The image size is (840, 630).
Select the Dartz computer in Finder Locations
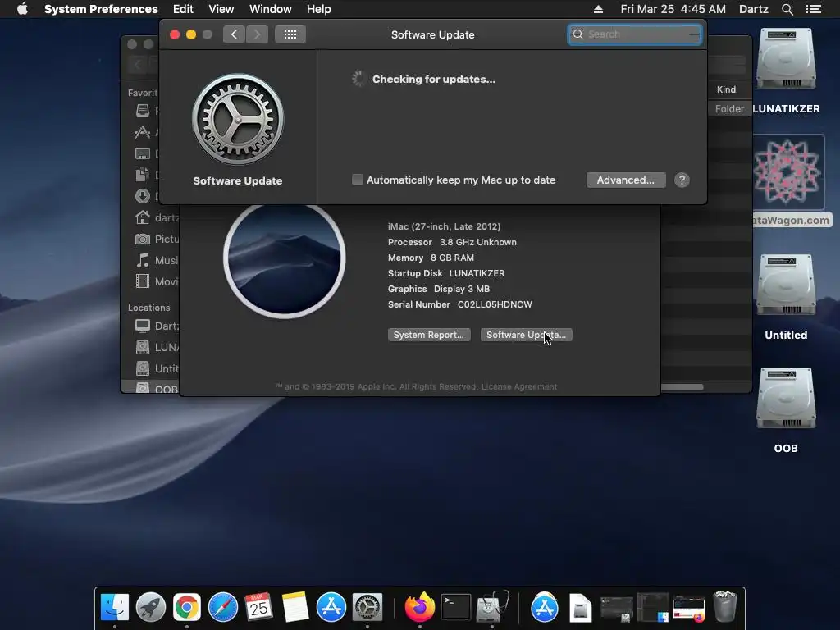[x=157, y=326]
